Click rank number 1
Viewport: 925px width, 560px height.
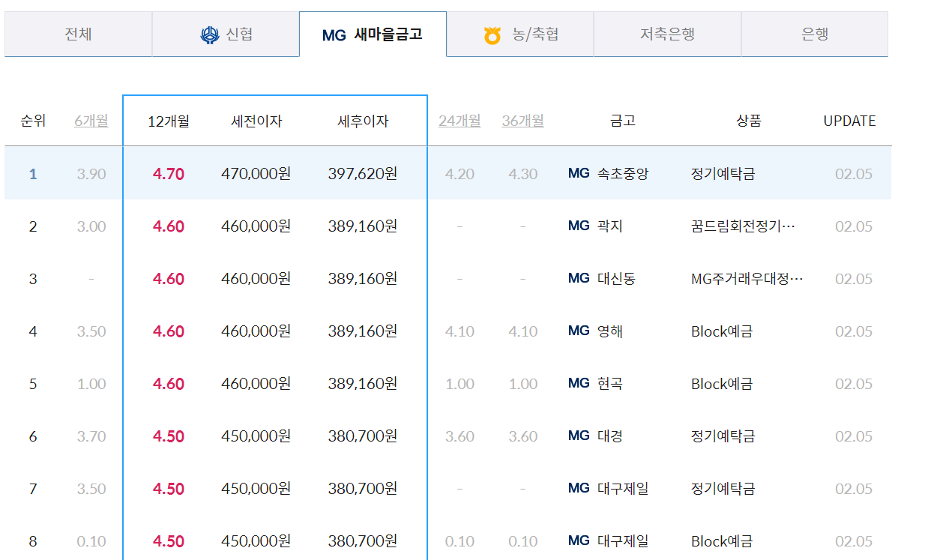[33, 174]
